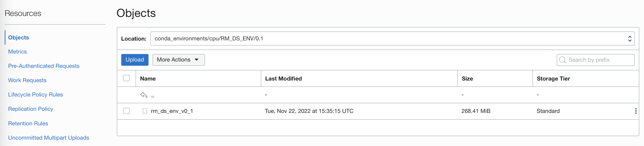Screen dimensions: 644x146
Task: Select the Objects resource item
Action: [x=19, y=37]
